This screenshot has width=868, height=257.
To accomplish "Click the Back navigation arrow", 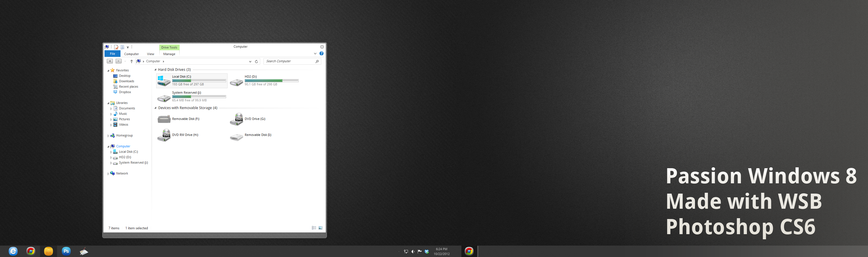I will click(x=110, y=61).
